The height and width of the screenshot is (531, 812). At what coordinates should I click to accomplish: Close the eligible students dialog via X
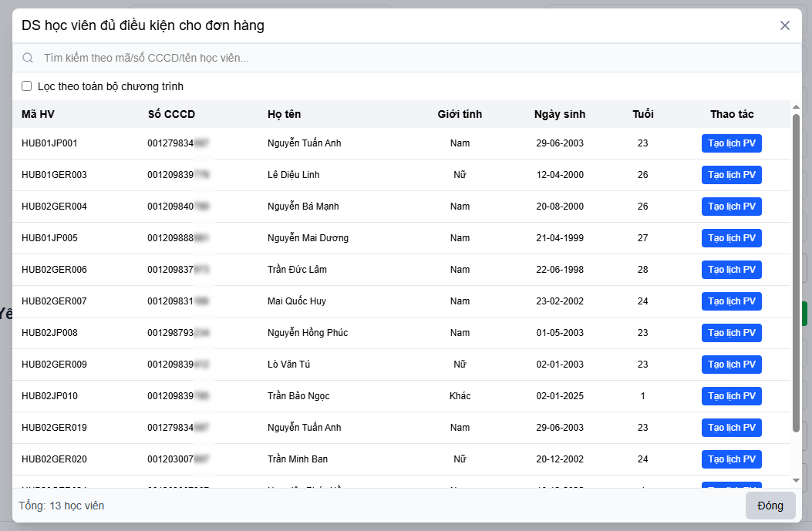coord(785,25)
